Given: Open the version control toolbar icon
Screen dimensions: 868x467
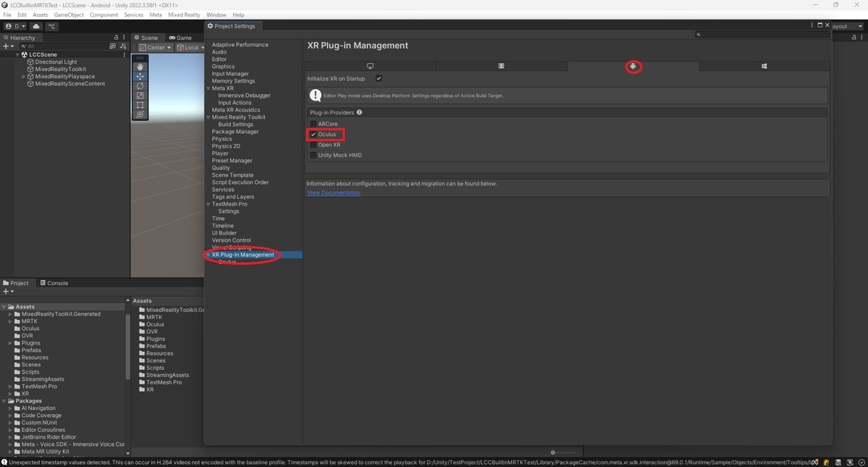Looking at the screenshot, I should pos(52,26).
